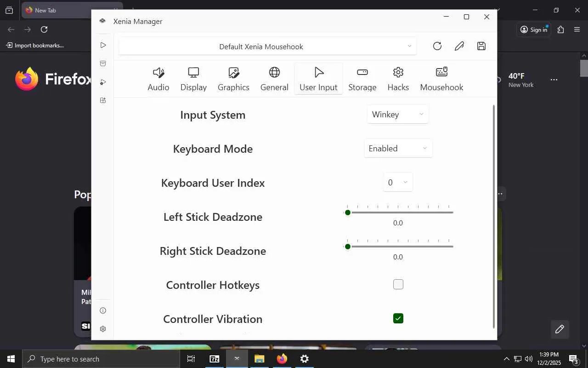Click the Windows search box on taskbar

click(x=101, y=359)
